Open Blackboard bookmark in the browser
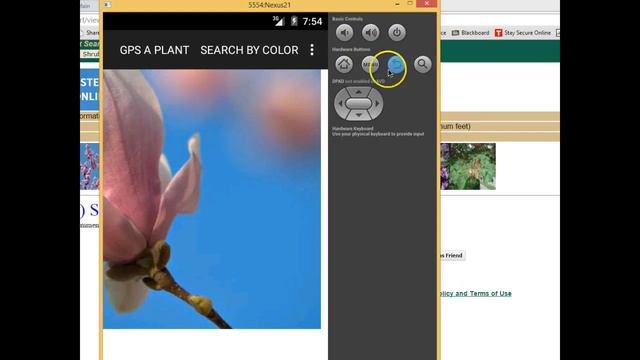Screen dimensions: 640x360 [x=470, y=33]
